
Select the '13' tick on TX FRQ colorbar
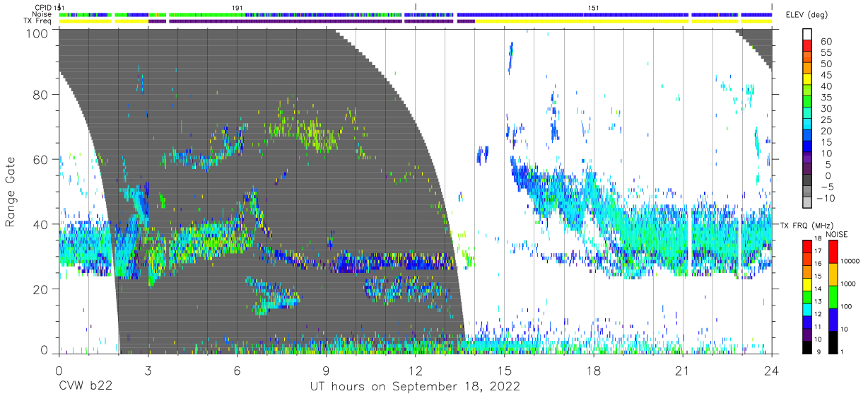[819, 302]
